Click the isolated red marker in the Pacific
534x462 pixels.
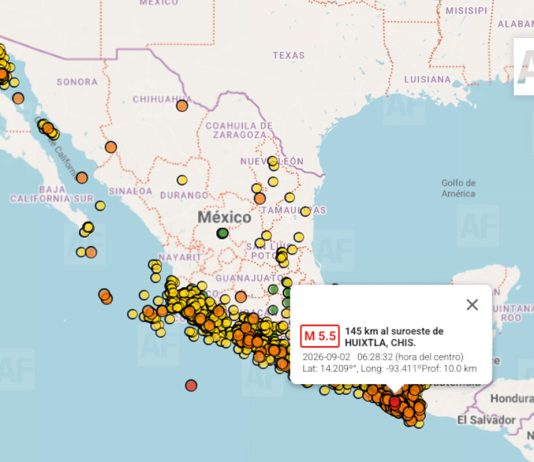[191, 385]
